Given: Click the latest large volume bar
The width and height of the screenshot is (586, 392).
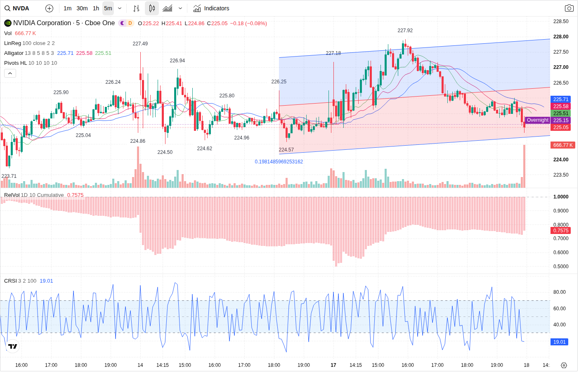Looking at the screenshot, I should (525, 167).
